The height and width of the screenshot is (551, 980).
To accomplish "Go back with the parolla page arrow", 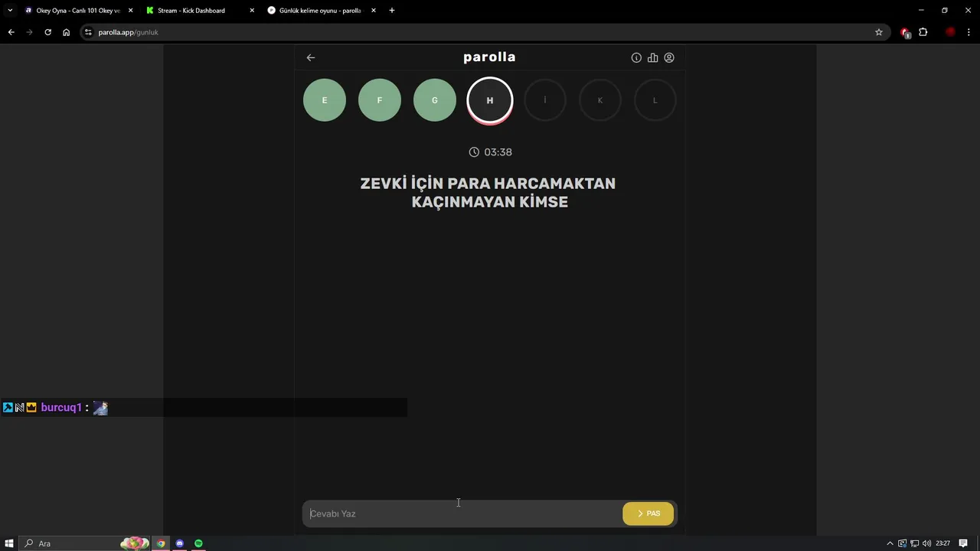I will (311, 57).
